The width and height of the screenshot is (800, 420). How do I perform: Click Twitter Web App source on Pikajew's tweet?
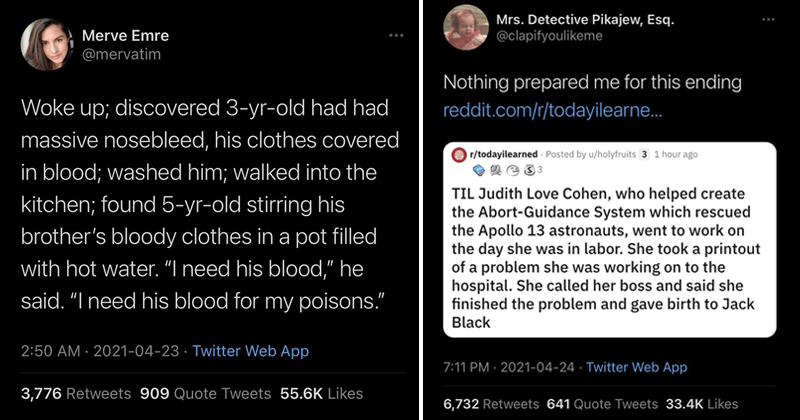638,367
